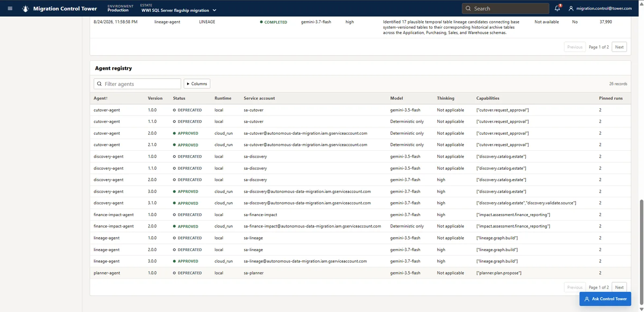This screenshot has height=312, width=644.
Task: Open the user account profile icon
Action: pos(571,8)
